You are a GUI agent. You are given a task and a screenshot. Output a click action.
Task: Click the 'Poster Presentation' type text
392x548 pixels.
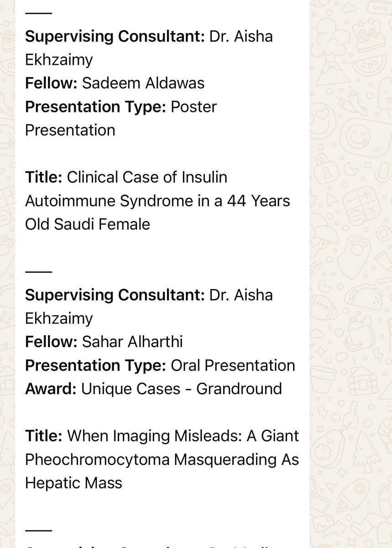(121, 118)
